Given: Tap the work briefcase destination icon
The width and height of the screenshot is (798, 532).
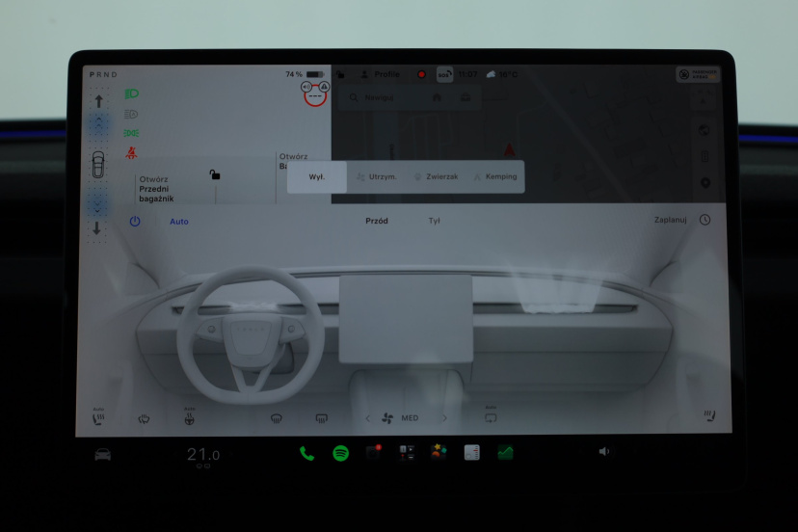Looking at the screenshot, I should [465, 97].
